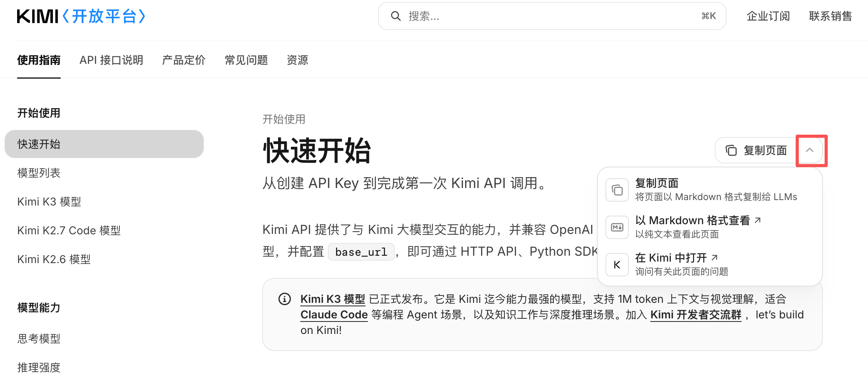868x383 pixels.
Task: Open Kimi 开发者交流群 link
Action: [696, 314]
